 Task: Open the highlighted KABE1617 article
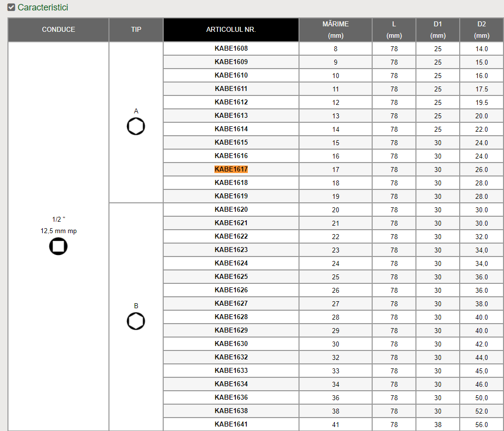tap(231, 170)
